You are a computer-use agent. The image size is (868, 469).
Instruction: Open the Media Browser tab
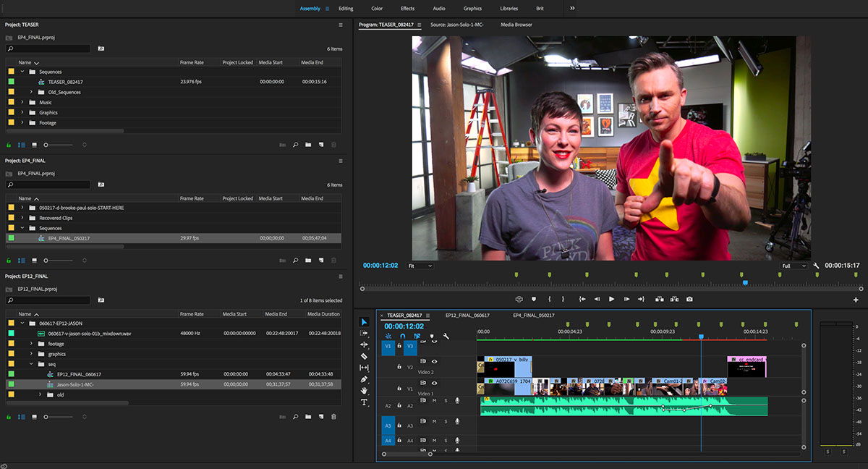click(x=515, y=24)
